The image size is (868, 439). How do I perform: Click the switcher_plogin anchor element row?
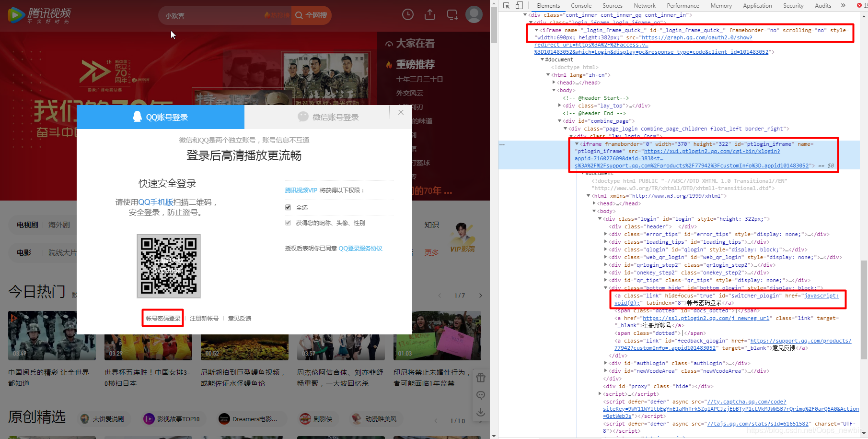pyautogui.click(x=727, y=299)
